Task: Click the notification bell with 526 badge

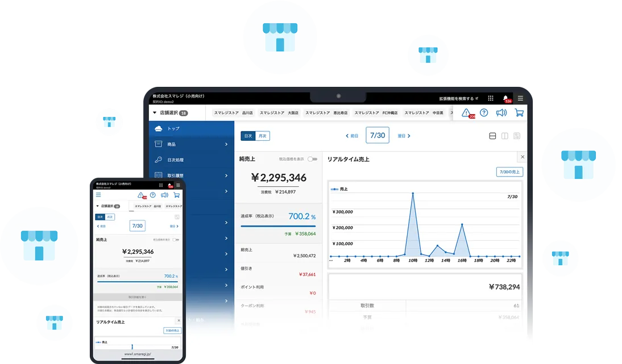Action: tap(506, 98)
